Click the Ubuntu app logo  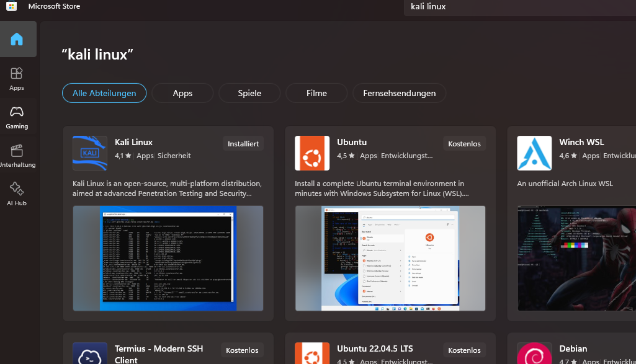[312, 153]
